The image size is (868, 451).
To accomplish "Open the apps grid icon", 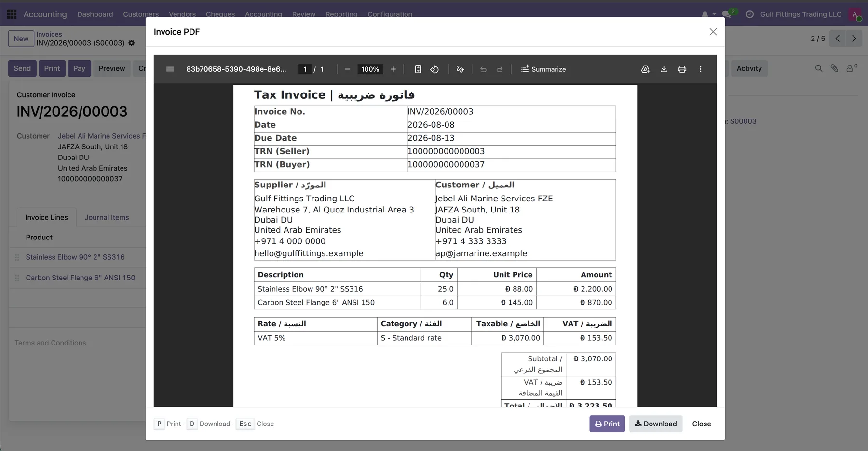I will pyautogui.click(x=12, y=14).
